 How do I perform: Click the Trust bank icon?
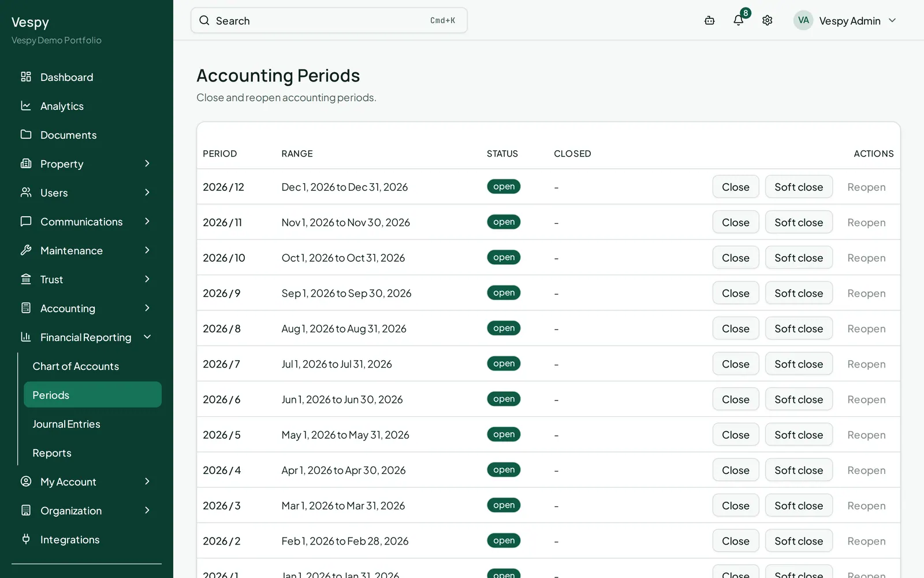coord(26,279)
